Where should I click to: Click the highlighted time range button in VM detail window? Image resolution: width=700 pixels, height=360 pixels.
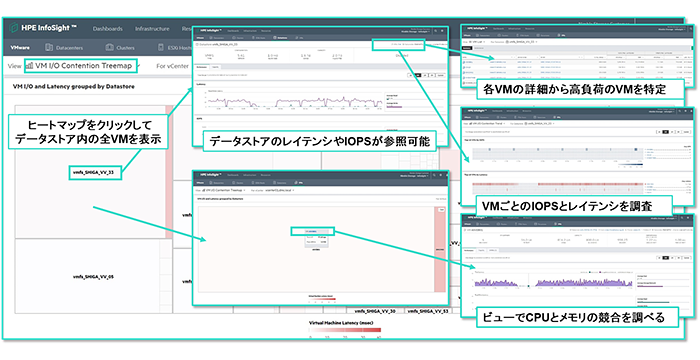tap(666, 258)
